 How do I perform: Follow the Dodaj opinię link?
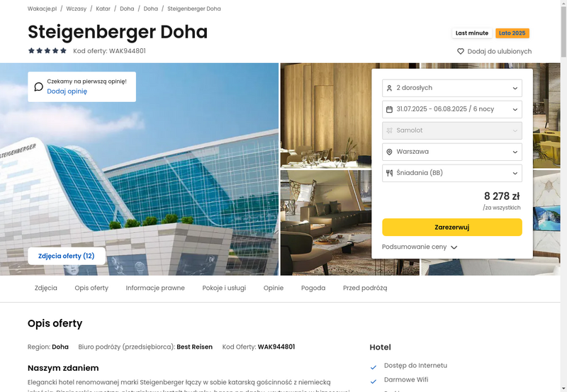(x=67, y=91)
